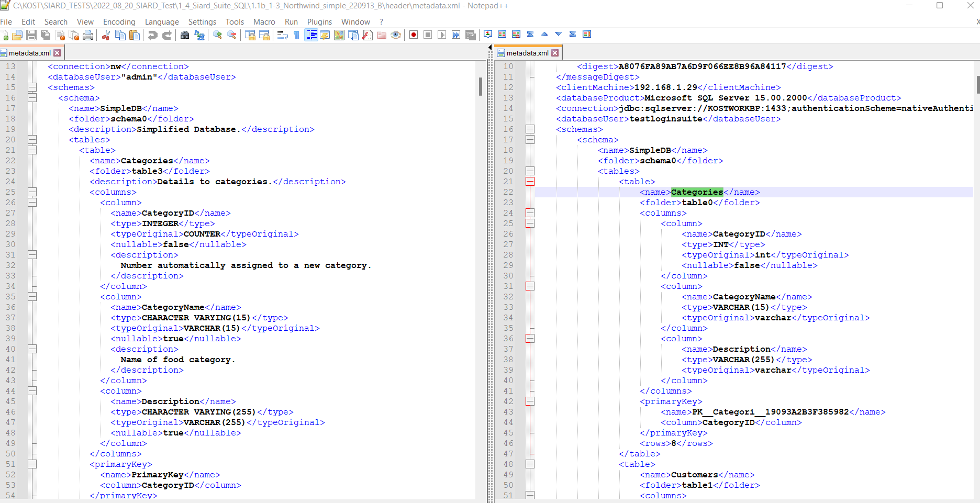Screen dimensions: 980x503
Task: Start recording a macro
Action: coord(413,35)
